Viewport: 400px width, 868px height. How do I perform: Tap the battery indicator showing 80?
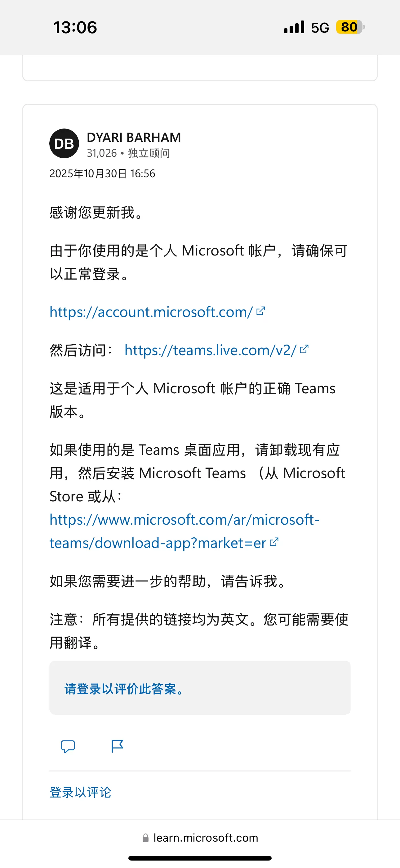349,27
